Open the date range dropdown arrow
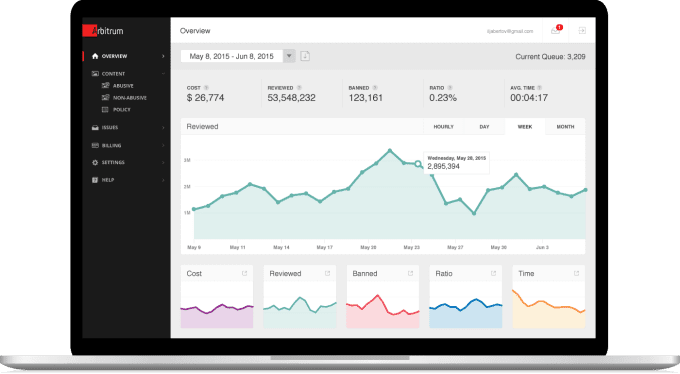This screenshot has width=680, height=374. click(289, 56)
